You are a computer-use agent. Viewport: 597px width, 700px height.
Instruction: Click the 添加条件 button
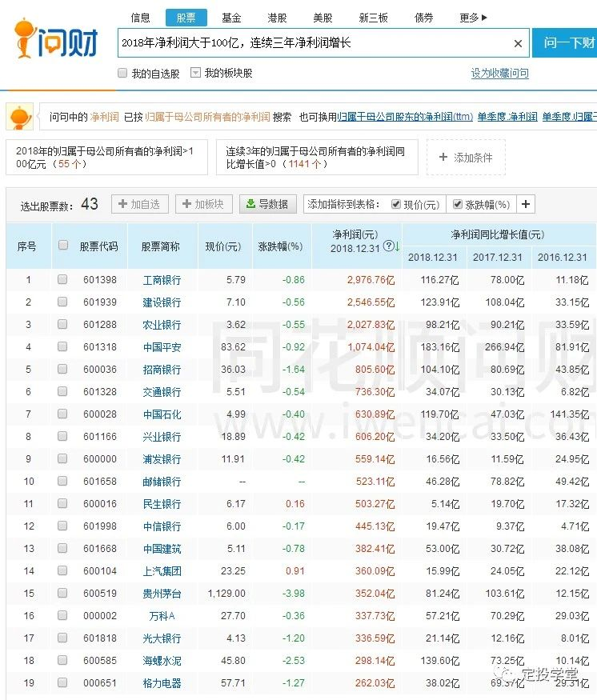point(467,157)
